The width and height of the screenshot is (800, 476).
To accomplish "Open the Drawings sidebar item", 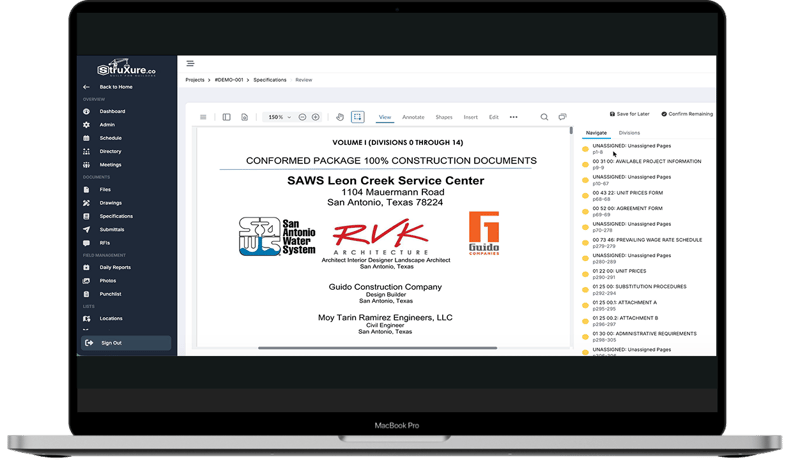I will pyautogui.click(x=103, y=203).
